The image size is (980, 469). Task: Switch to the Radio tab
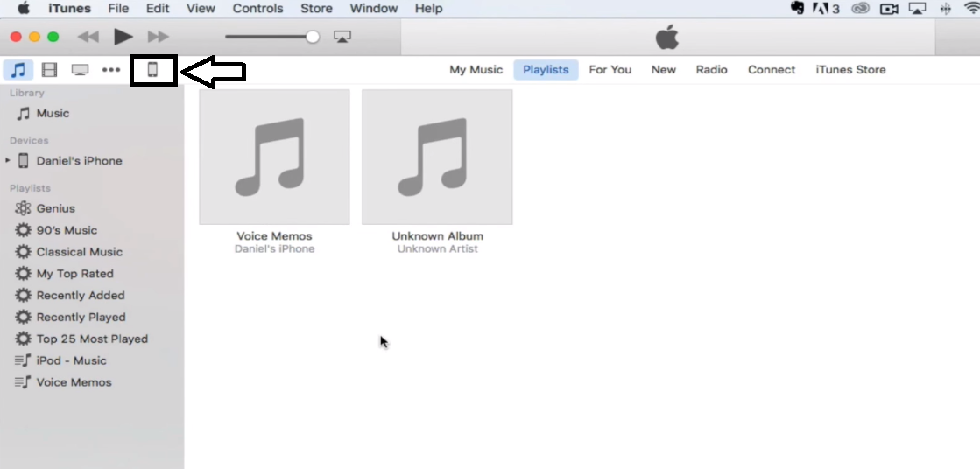coord(711,70)
